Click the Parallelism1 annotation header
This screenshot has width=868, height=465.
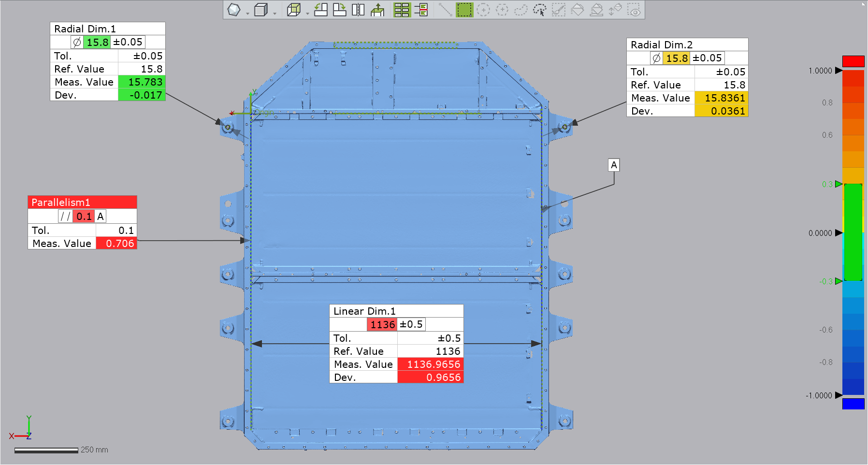pos(82,202)
